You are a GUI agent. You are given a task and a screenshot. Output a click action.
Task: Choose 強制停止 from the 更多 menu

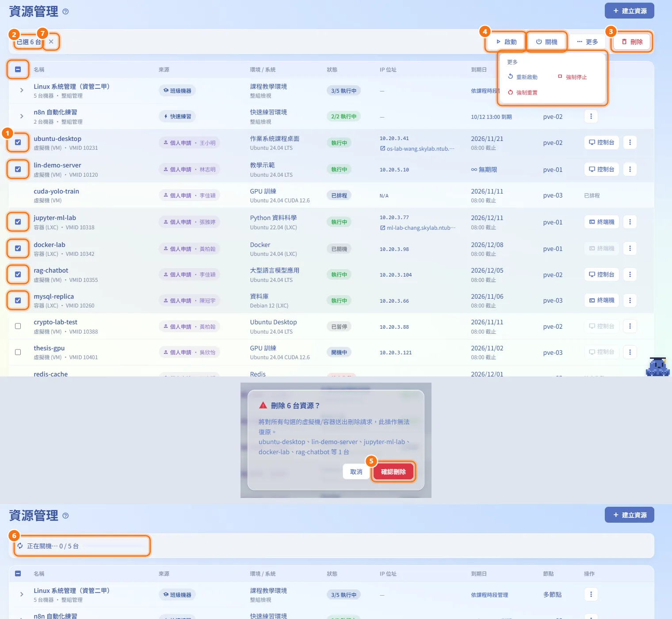click(573, 77)
